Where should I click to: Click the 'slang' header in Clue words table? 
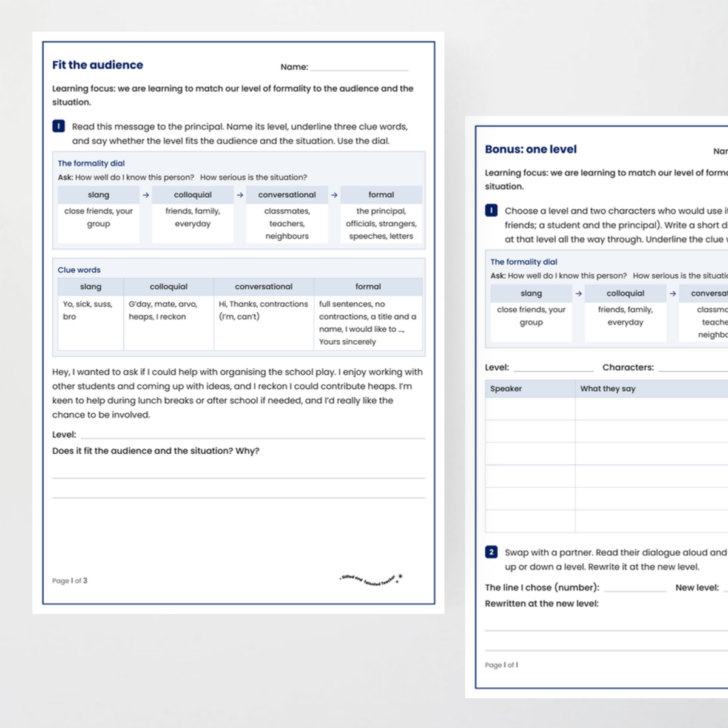(91, 287)
